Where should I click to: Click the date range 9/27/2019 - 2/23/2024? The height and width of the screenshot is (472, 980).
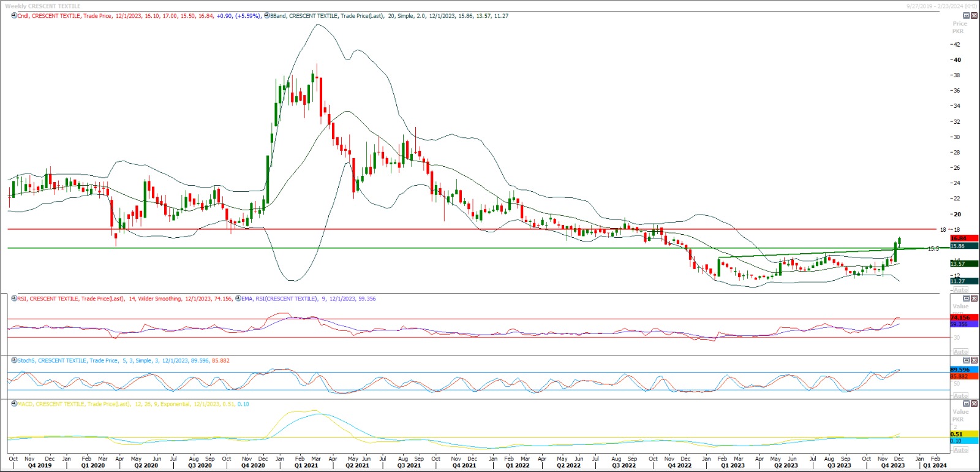point(941,6)
